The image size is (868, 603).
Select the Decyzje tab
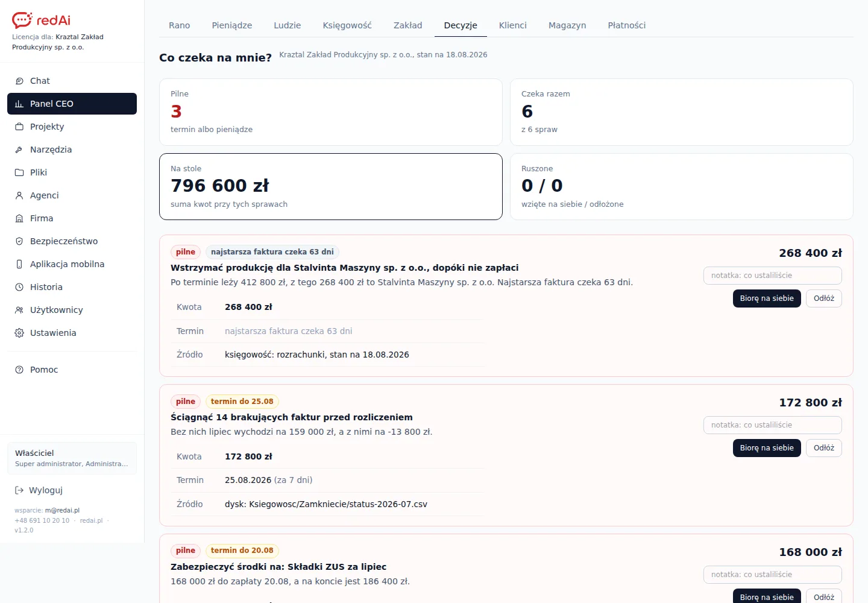pos(461,25)
